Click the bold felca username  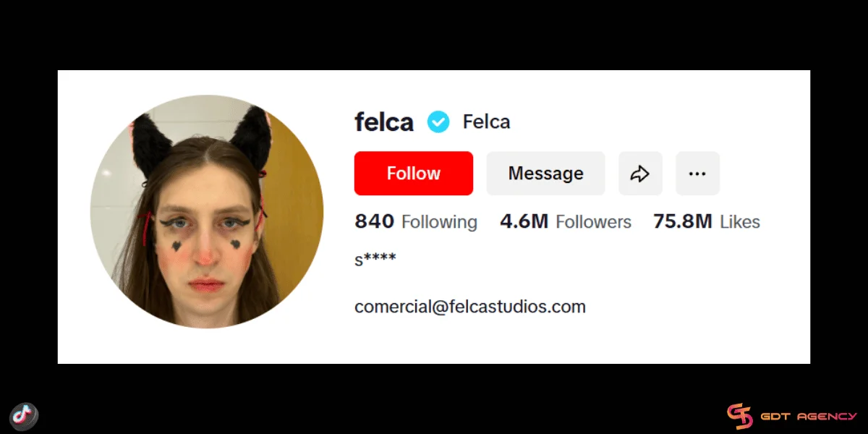coord(384,122)
